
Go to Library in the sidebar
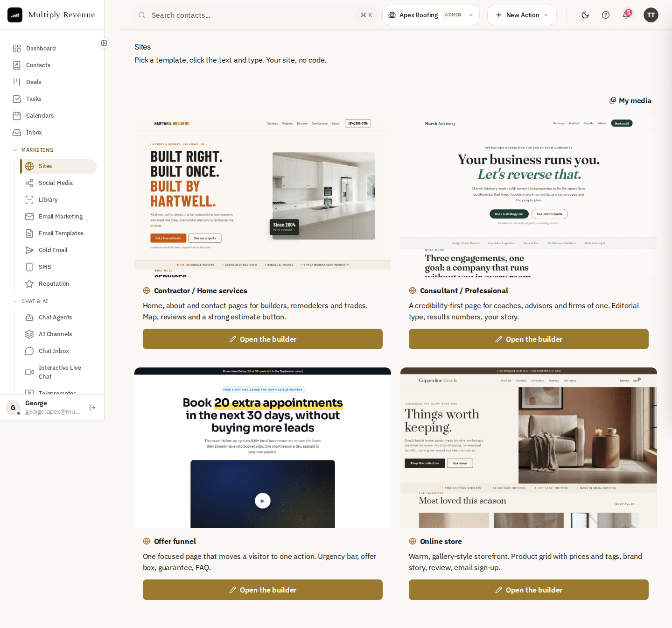coord(59,200)
